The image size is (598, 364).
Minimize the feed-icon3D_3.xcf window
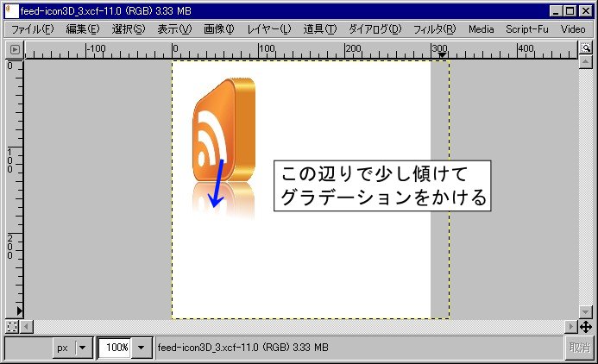coord(556,11)
